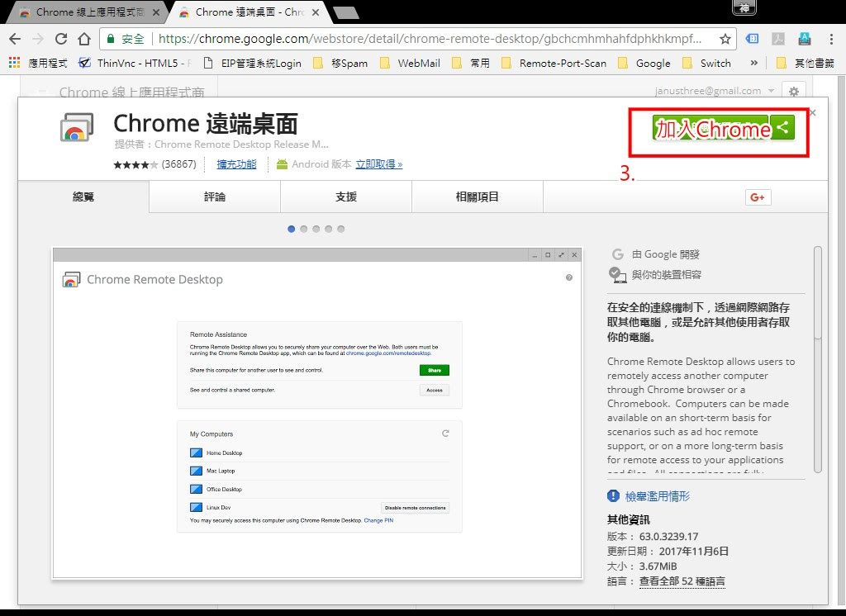Close the Chrome 線上應用程式商店 browser tab

[156, 12]
